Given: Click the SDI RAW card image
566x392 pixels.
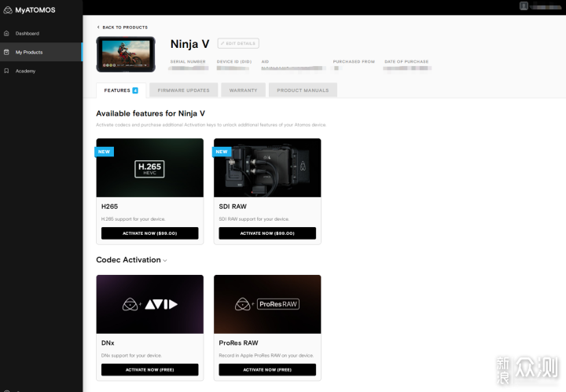Looking at the screenshot, I should click(x=267, y=167).
